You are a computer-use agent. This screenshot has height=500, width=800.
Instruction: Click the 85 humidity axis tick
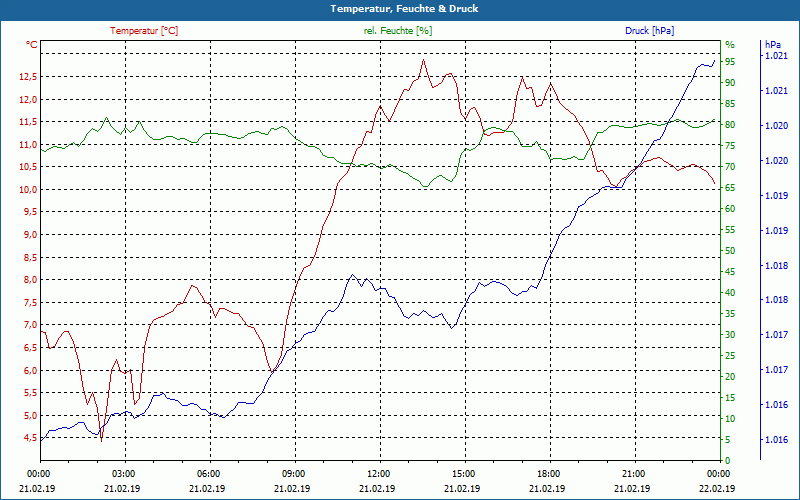tap(730, 104)
